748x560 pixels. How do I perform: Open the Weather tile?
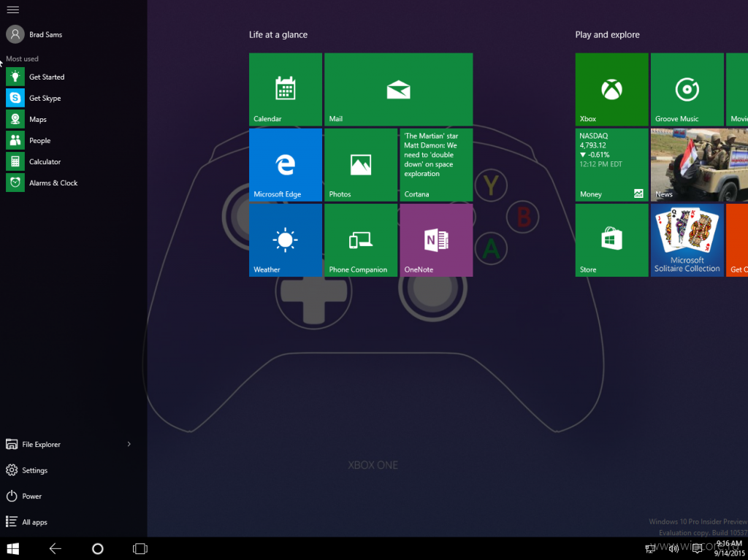pyautogui.click(x=286, y=240)
